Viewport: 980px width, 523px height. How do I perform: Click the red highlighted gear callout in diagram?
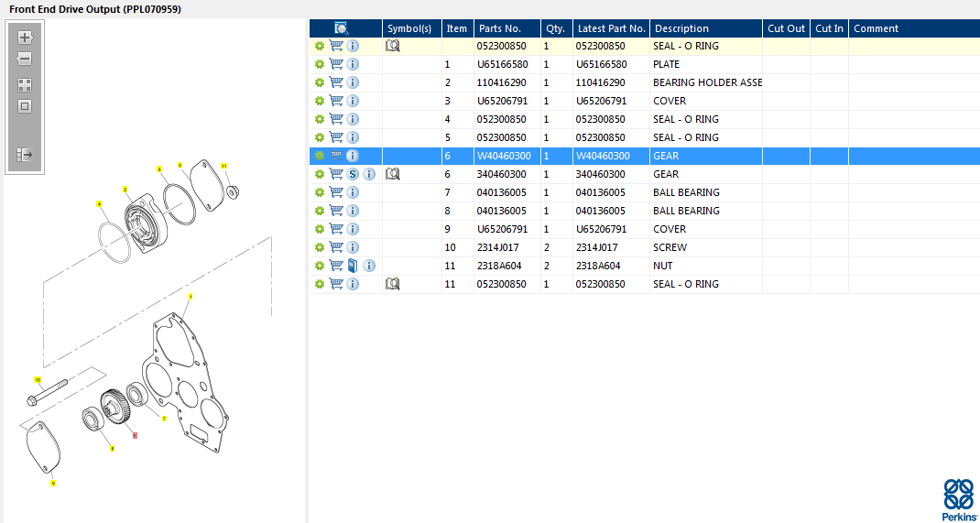[x=135, y=435]
